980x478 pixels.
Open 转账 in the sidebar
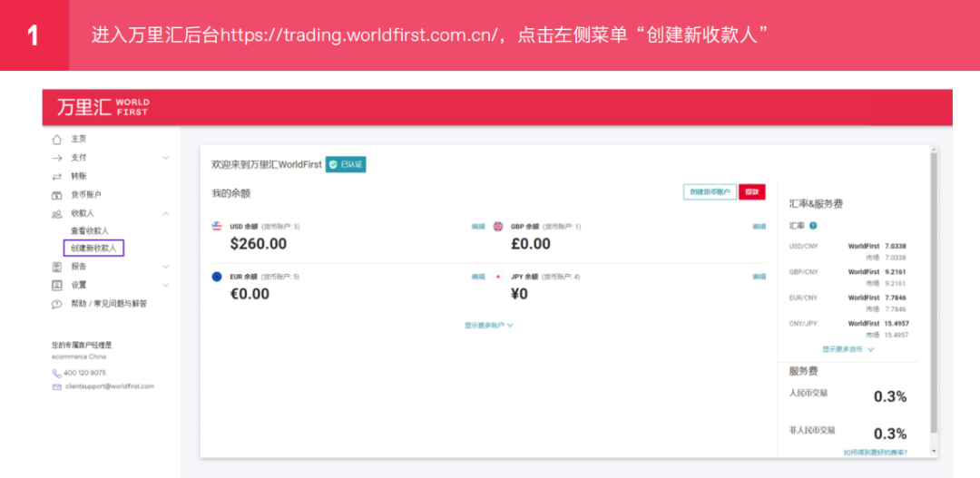pyautogui.click(x=79, y=176)
